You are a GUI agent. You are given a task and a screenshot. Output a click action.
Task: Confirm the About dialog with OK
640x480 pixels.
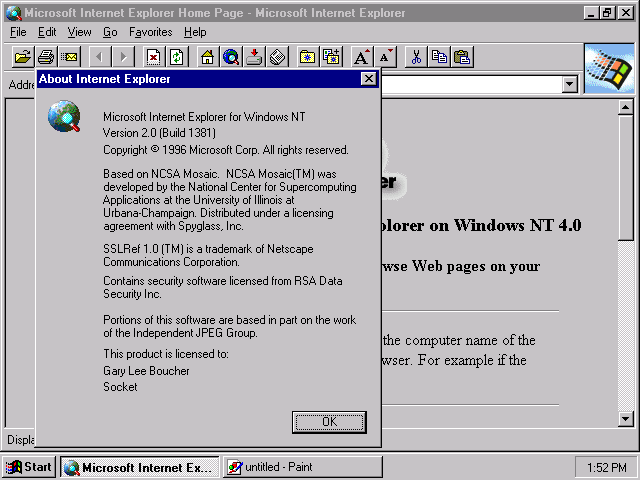(329, 422)
